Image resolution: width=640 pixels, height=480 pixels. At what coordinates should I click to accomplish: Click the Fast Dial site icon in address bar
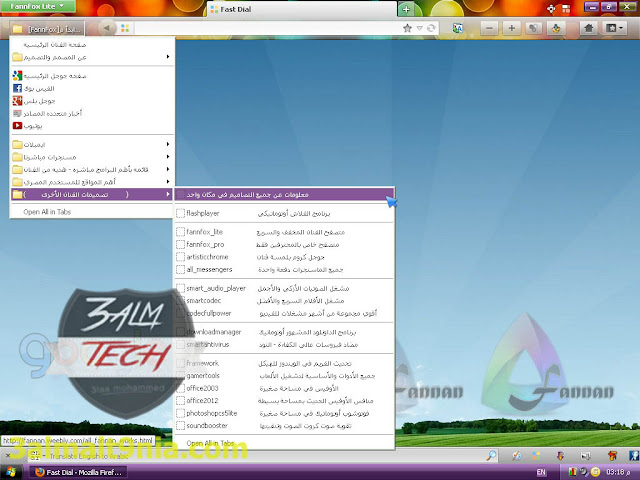click(x=125, y=28)
